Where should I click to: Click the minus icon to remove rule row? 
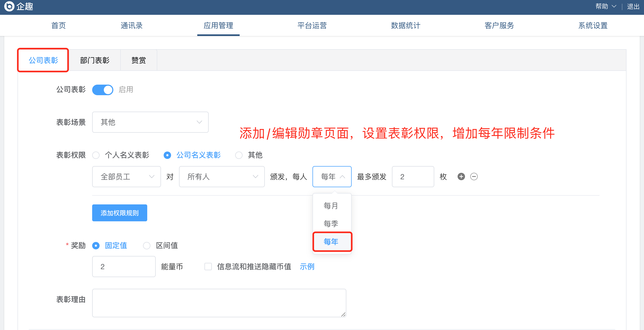click(474, 177)
